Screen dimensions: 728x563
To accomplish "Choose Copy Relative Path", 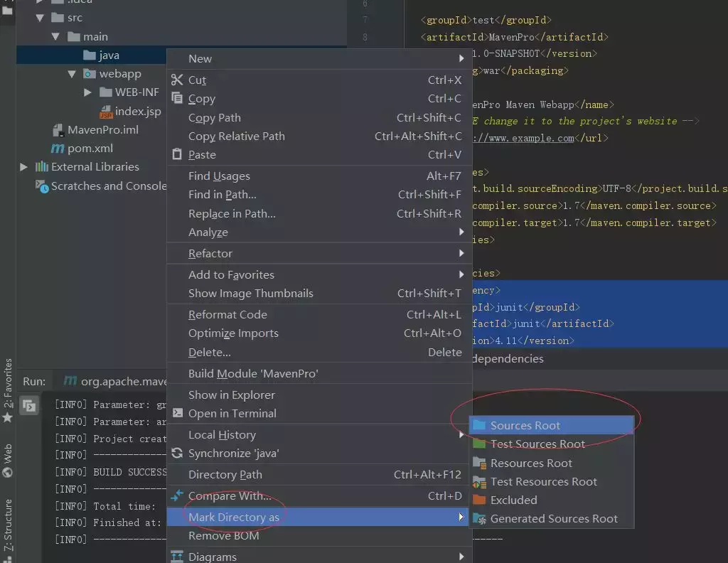I will pyautogui.click(x=319, y=136).
